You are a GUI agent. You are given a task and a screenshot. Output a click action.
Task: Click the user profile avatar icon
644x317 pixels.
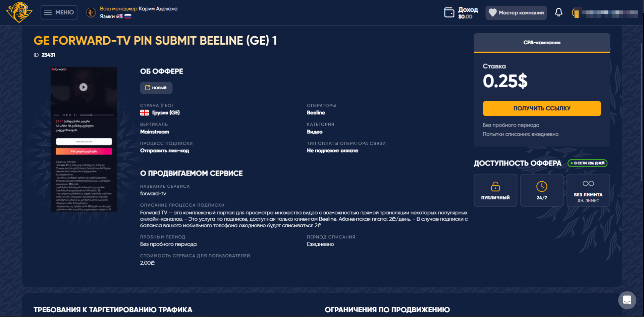tap(576, 13)
